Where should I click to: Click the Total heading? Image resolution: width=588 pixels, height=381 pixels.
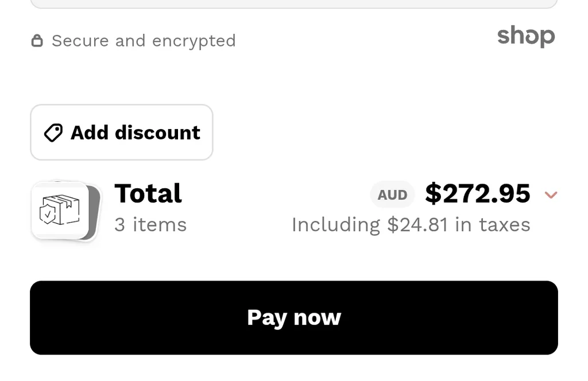pos(148,194)
